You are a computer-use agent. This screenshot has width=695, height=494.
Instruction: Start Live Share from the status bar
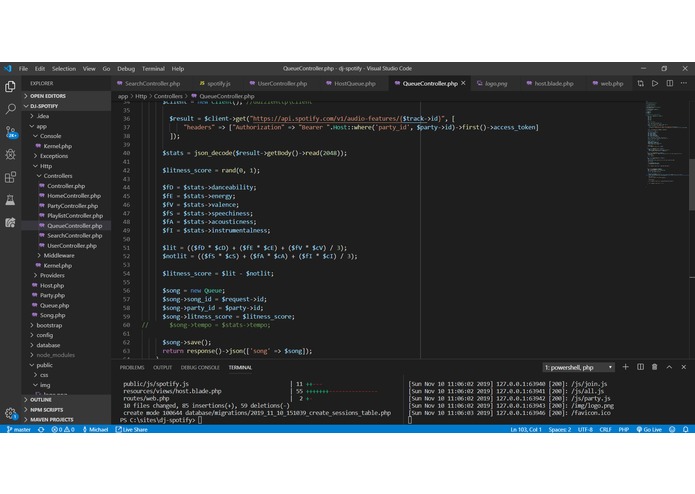click(x=132, y=429)
